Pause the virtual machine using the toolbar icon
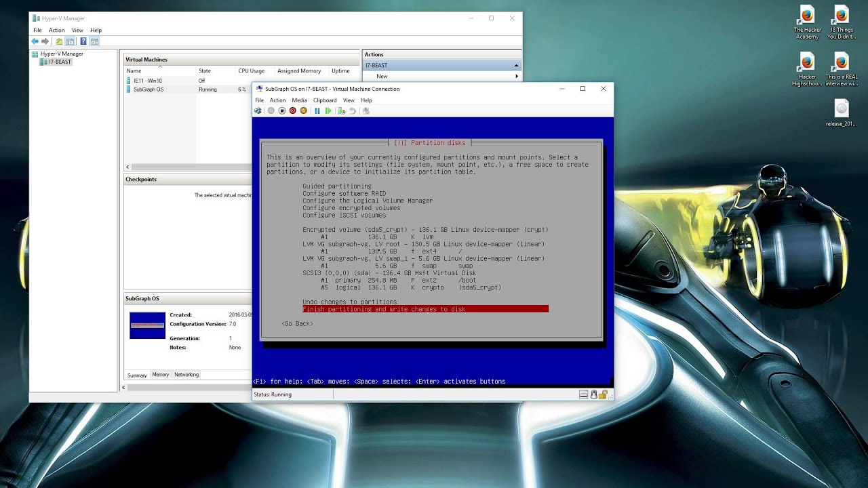The image size is (868, 488). click(317, 110)
